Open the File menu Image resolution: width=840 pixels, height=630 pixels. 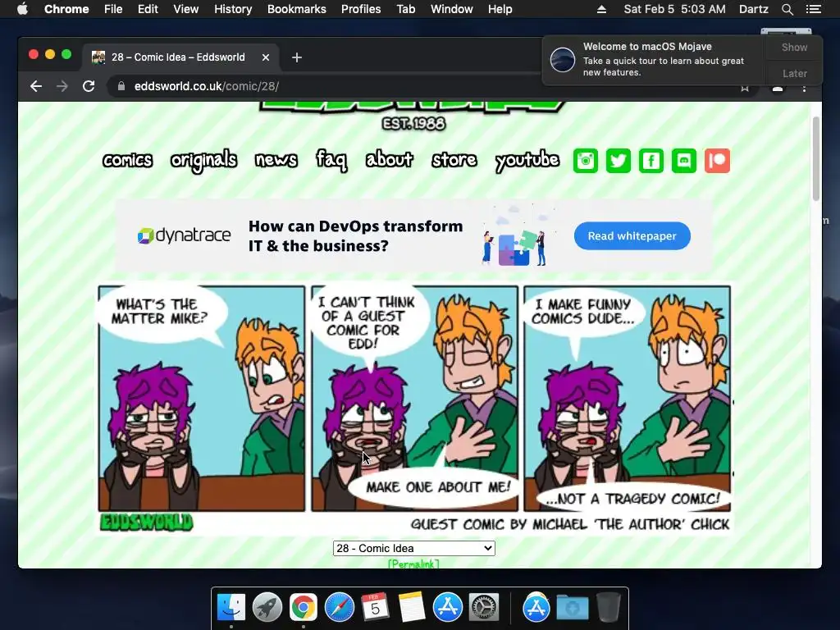[113, 9]
